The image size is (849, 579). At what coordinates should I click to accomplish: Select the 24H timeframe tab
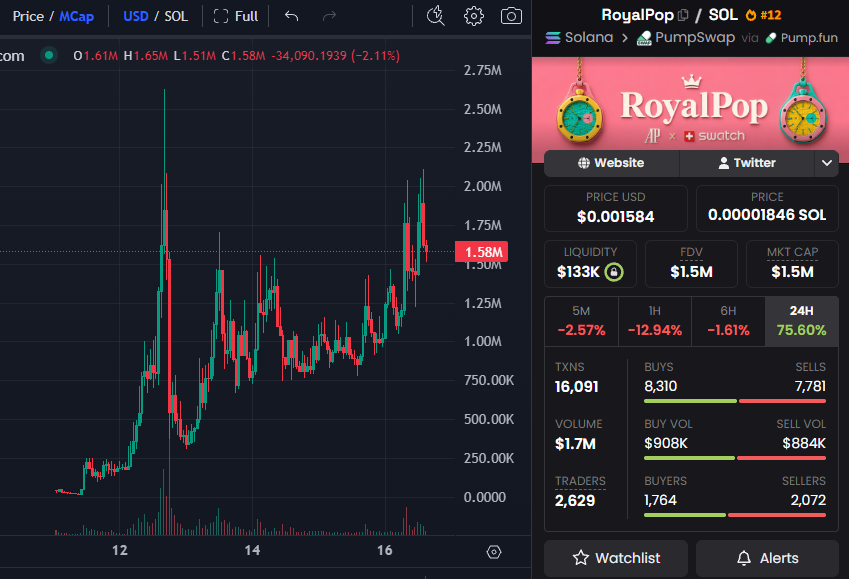click(x=801, y=321)
